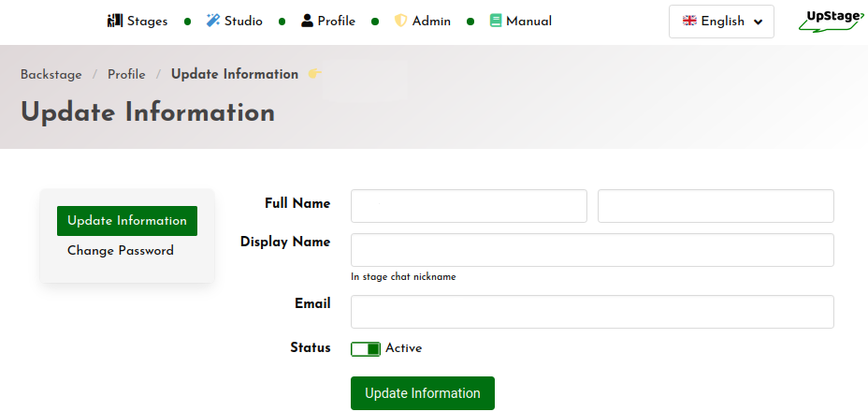Click the Stages theater icon

(x=115, y=22)
